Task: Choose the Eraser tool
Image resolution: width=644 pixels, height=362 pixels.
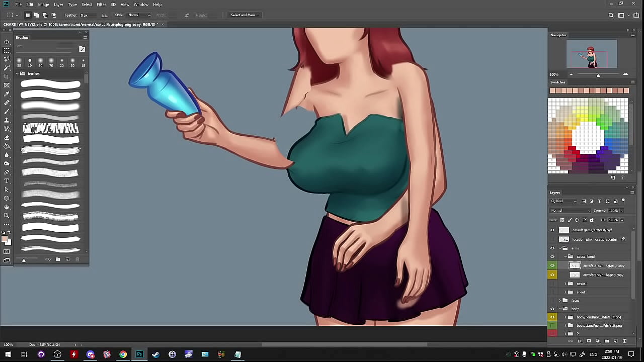Action: (7, 137)
